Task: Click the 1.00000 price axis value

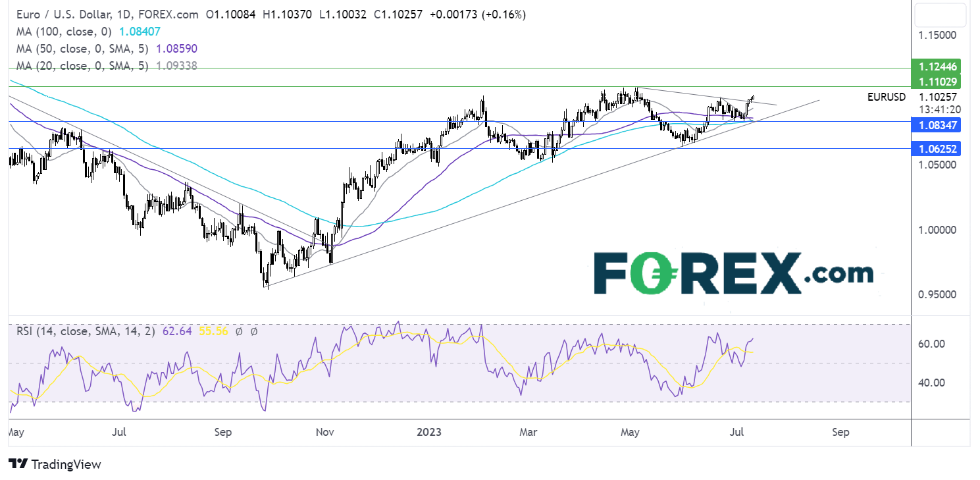Action: [938, 230]
